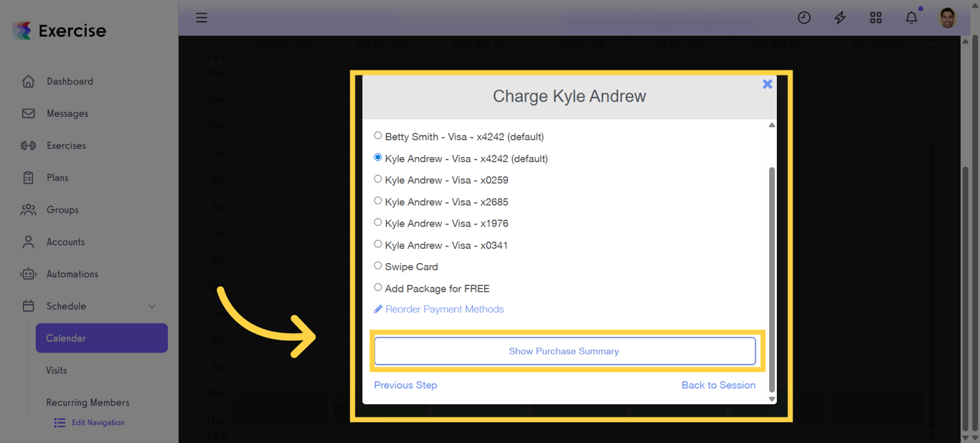
Task: Click the Automations robot icon
Action: point(28,274)
